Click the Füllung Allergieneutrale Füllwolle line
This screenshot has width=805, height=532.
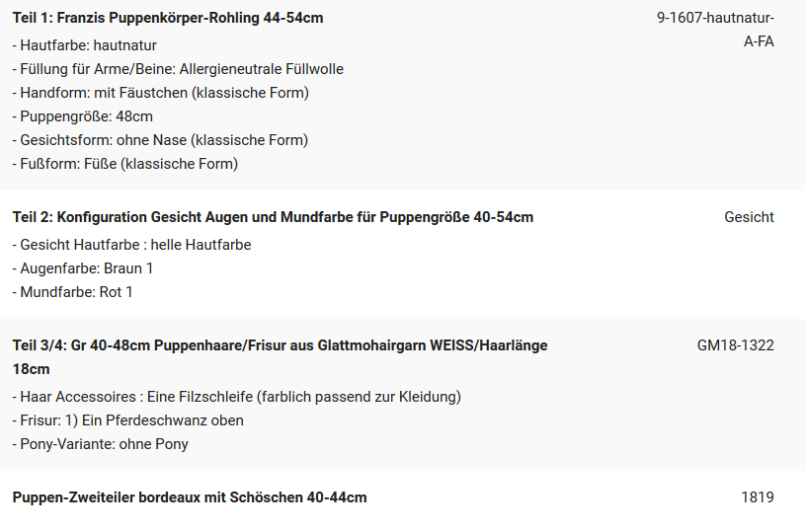tap(178, 69)
